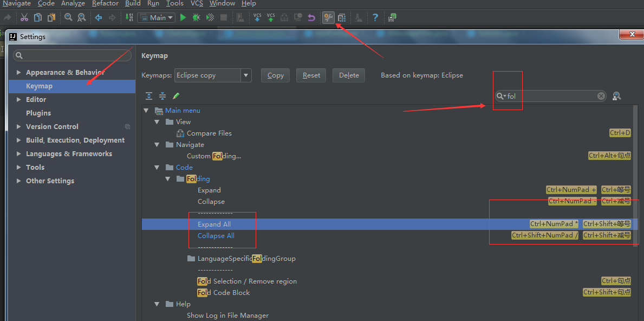The width and height of the screenshot is (644, 321).
Task: Open the VCS menu
Action: tap(197, 3)
